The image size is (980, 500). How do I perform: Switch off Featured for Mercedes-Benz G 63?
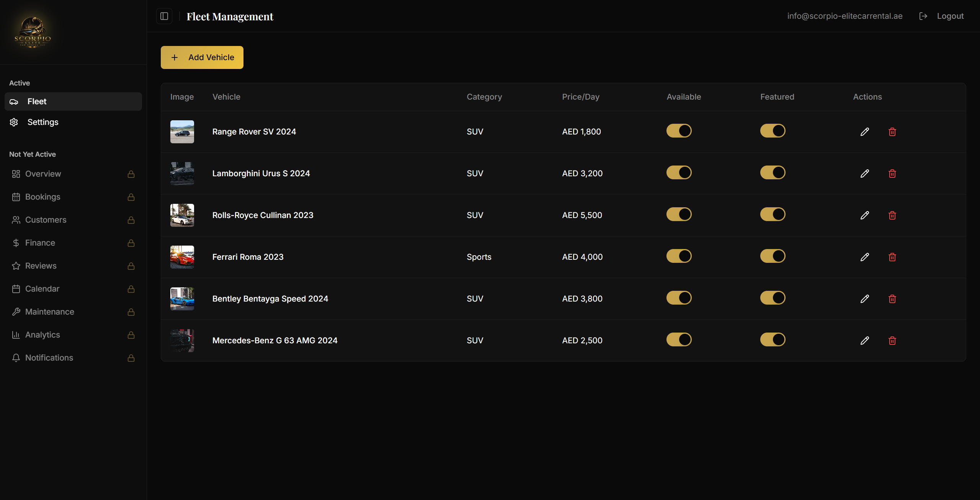pos(773,340)
